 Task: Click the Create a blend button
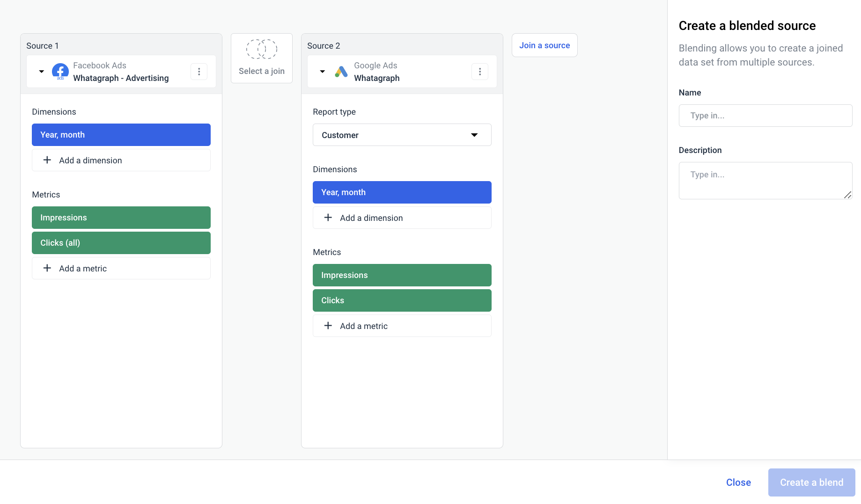tap(811, 482)
